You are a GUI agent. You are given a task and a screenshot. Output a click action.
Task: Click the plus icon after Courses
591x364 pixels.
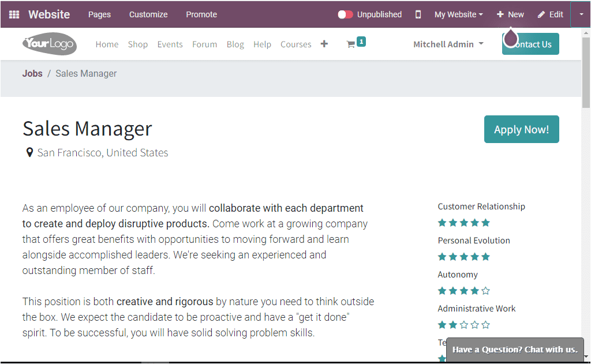pos(324,44)
